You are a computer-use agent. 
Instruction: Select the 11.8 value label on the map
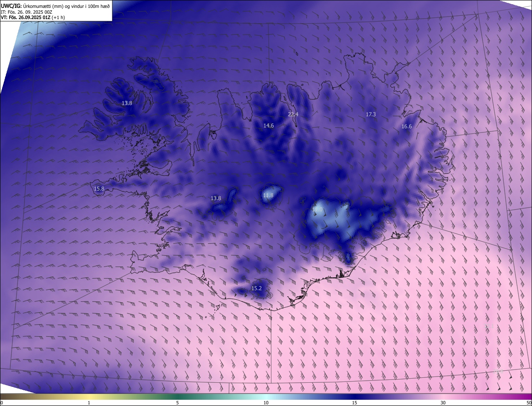(268, 195)
